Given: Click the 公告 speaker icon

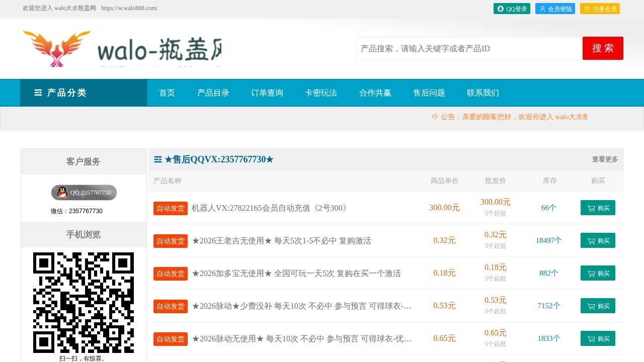Looking at the screenshot, I should coord(435,117).
